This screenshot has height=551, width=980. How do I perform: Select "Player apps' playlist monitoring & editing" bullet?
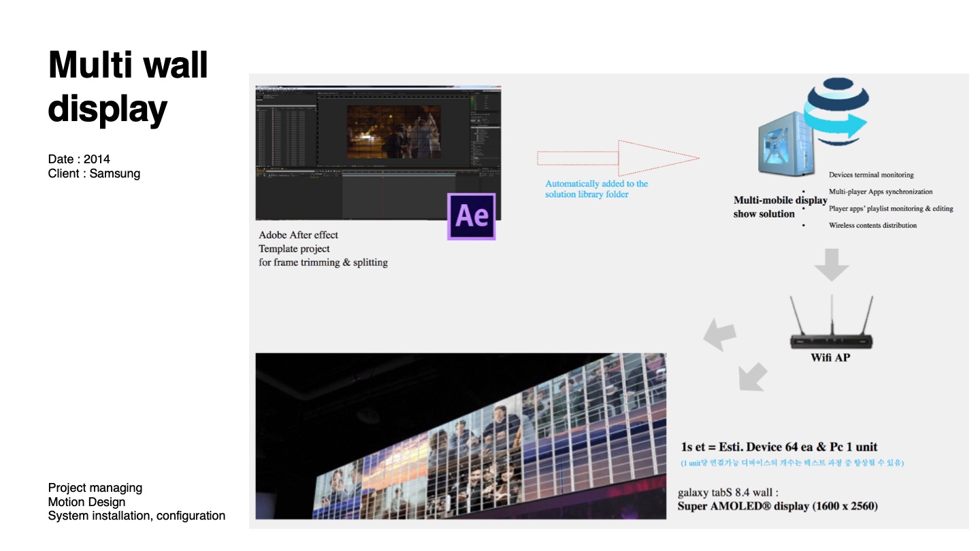click(891, 209)
